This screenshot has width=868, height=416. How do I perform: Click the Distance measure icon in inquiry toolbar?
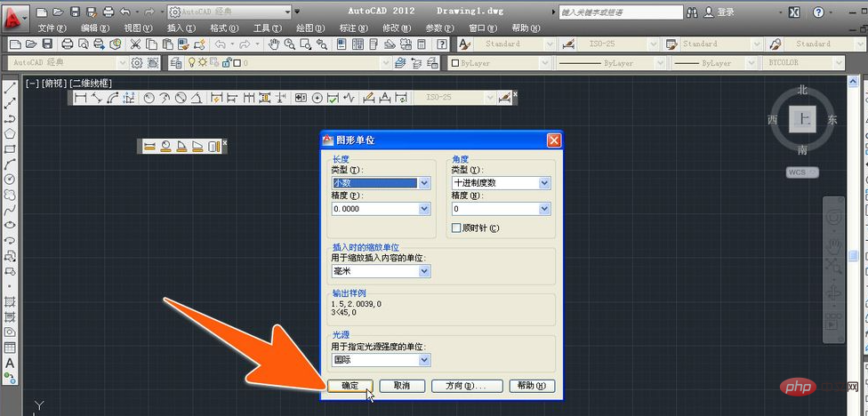click(x=150, y=146)
